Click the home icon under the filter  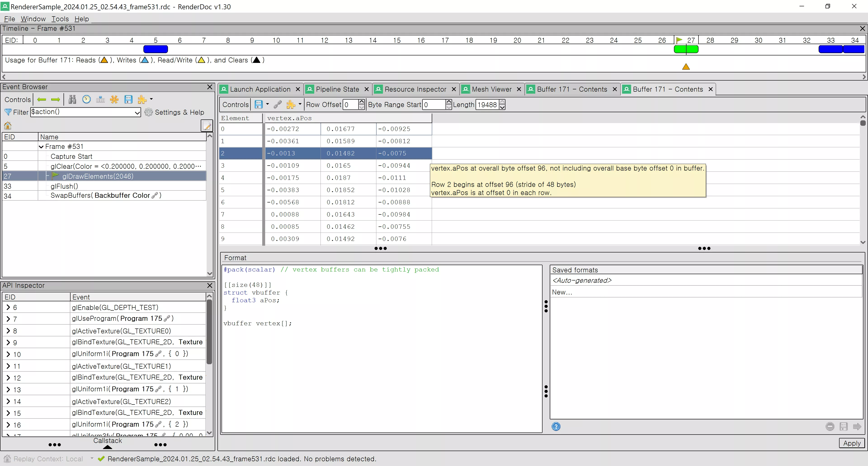coord(8,126)
